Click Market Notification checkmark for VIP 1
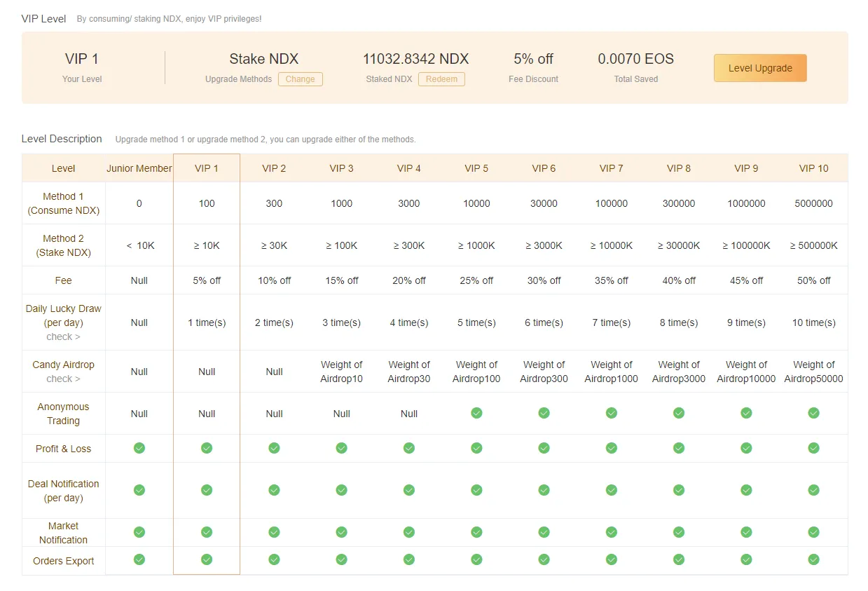 [207, 532]
